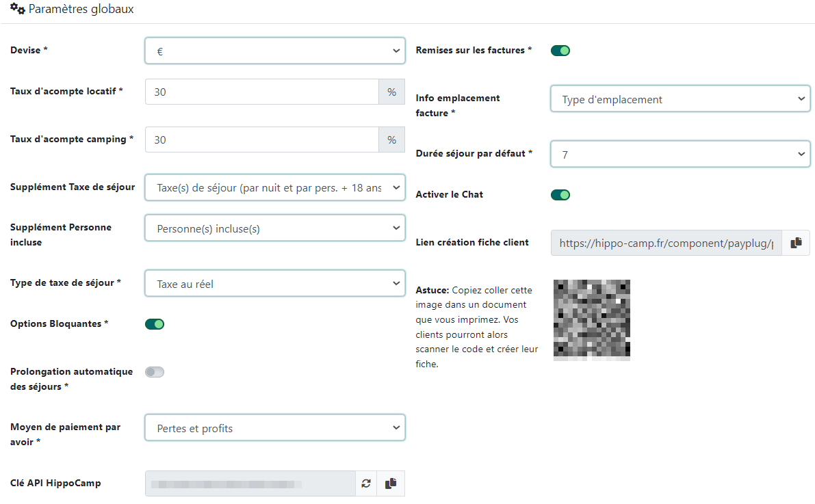Open the Type de taxe de séjour dropdown
815x504 pixels.
(274, 284)
